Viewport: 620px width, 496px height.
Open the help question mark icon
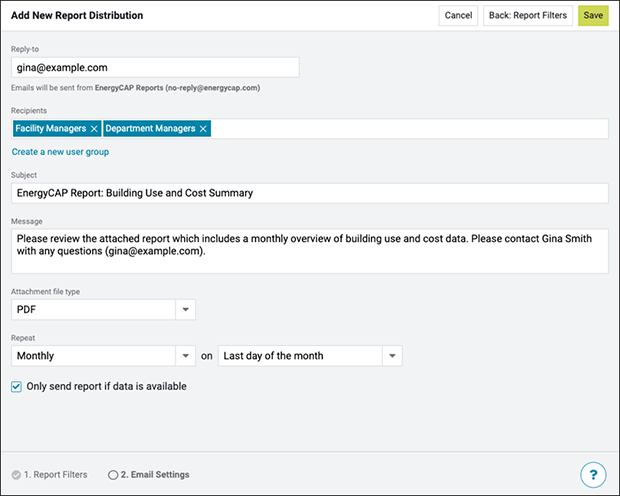(x=593, y=475)
